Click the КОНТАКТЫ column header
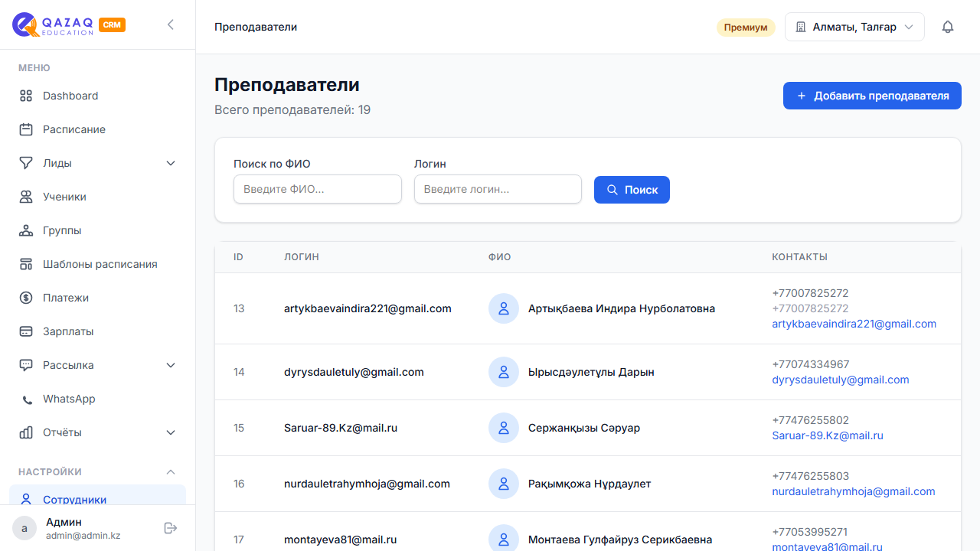The image size is (980, 551). click(799, 257)
